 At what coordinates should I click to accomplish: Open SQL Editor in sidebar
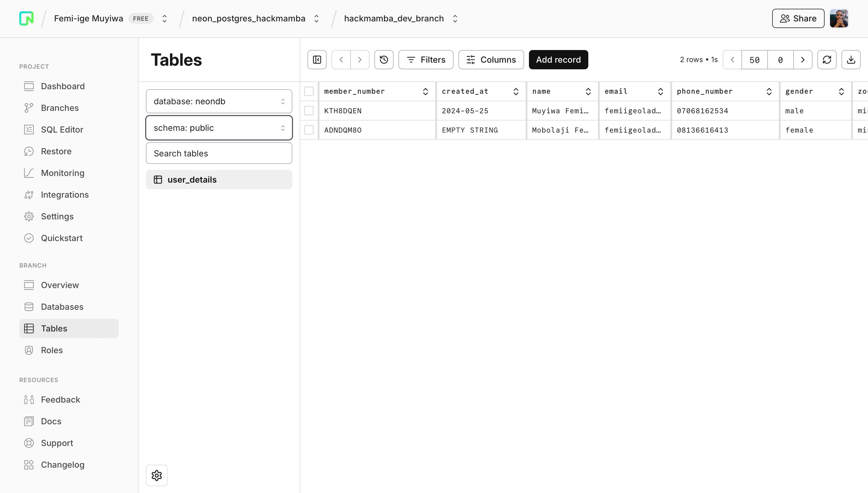pos(62,130)
